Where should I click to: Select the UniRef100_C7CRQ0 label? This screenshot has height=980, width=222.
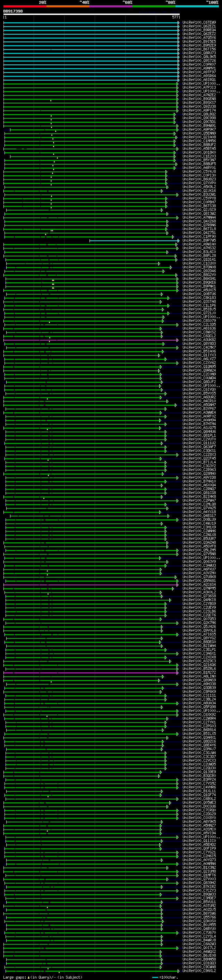[x=199, y=811]
